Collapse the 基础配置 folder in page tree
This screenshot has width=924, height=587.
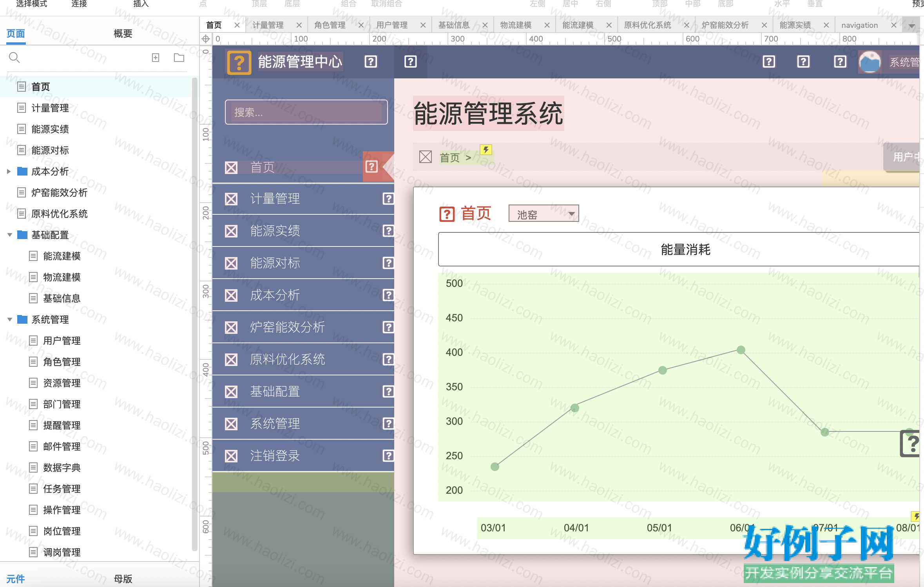pos(9,235)
